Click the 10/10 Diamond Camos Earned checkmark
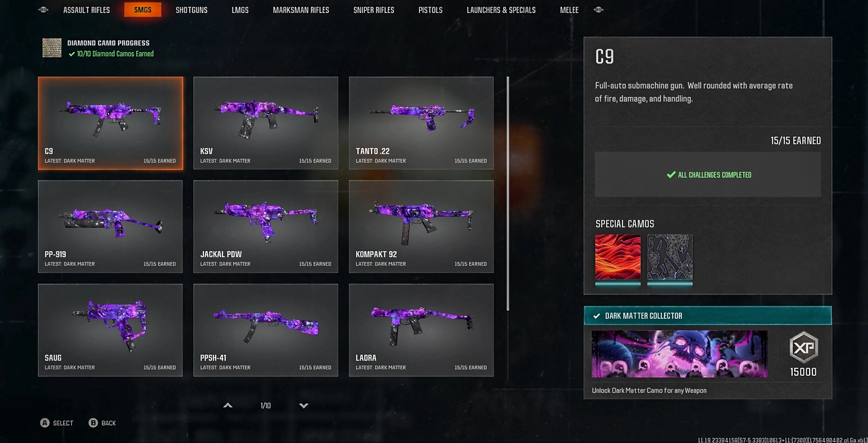The width and height of the screenshot is (868, 443). (71, 54)
